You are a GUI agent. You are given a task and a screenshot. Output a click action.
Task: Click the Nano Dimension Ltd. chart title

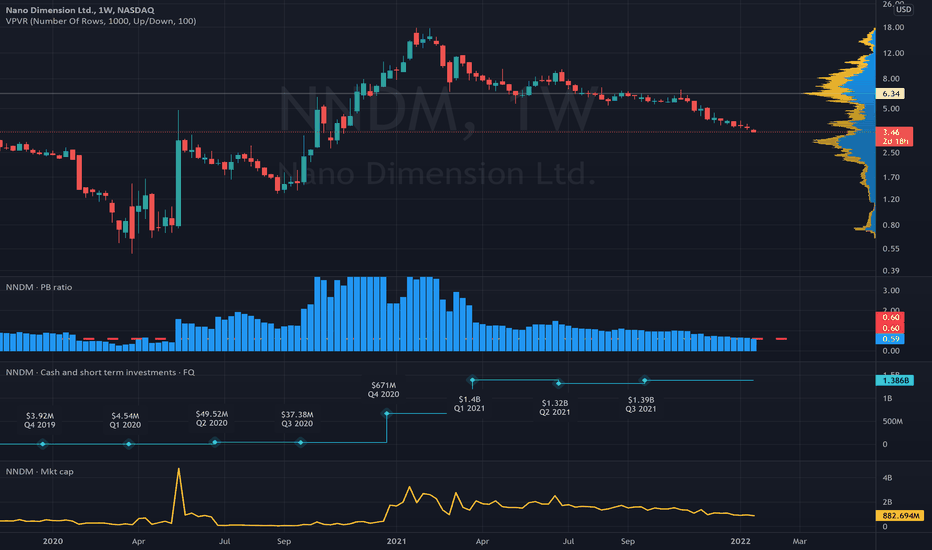click(x=80, y=10)
